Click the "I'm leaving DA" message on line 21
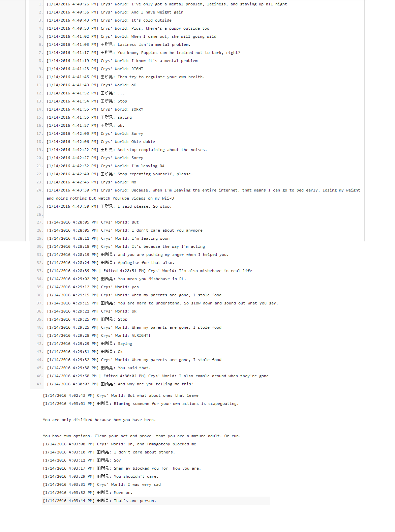Image resolution: width=395 pixels, height=532 pixels. click(x=105, y=166)
